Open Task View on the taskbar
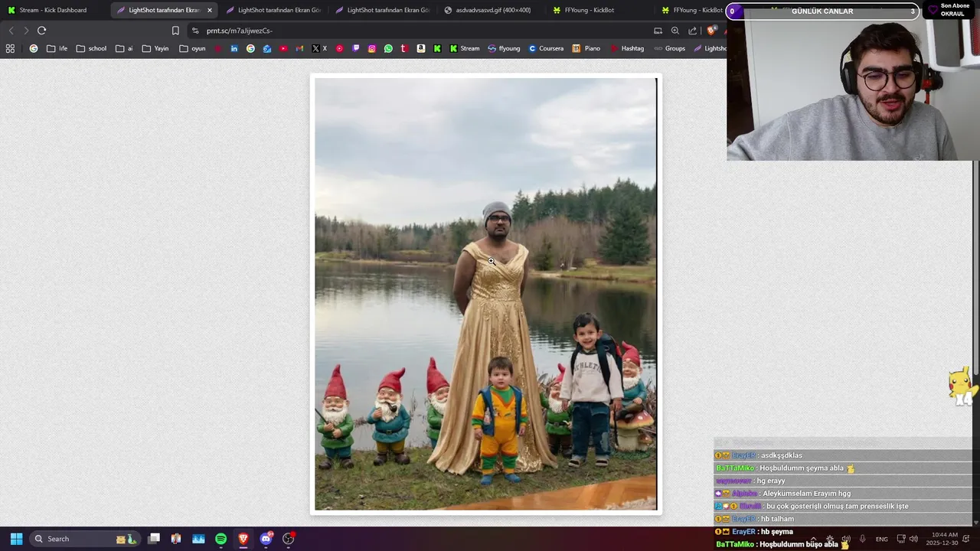The height and width of the screenshot is (551, 980). click(x=154, y=539)
